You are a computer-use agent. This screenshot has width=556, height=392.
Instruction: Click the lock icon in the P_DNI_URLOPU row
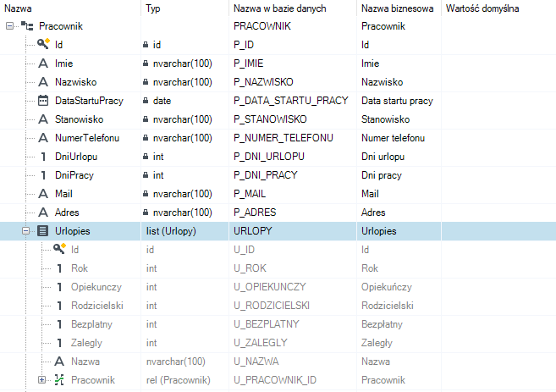pos(146,157)
